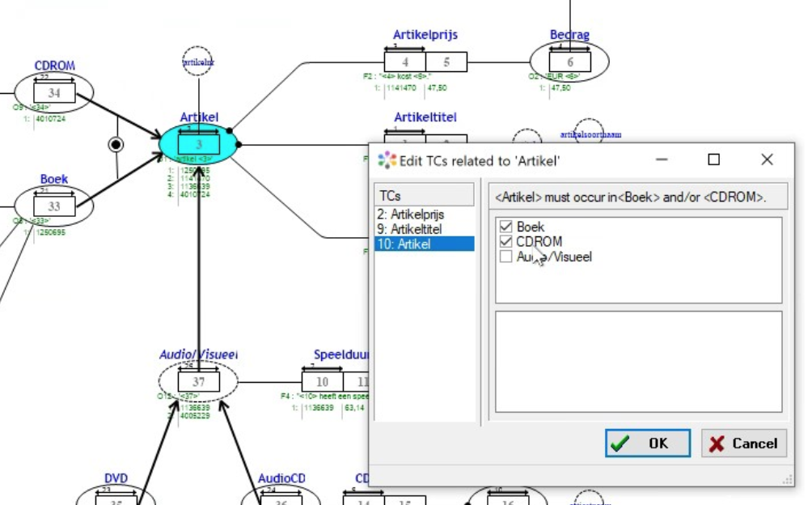Uncheck the CDROM checkbox
This screenshot has height=505, width=812.
(506, 242)
